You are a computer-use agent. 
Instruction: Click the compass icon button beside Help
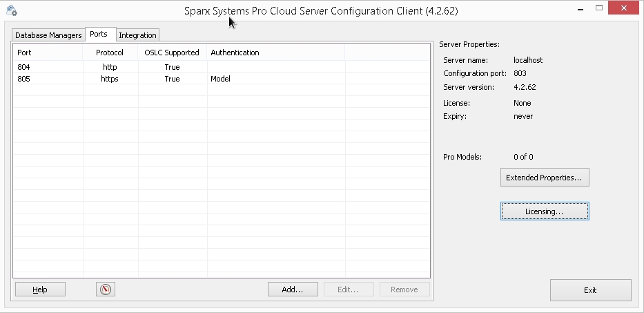point(105,290)
